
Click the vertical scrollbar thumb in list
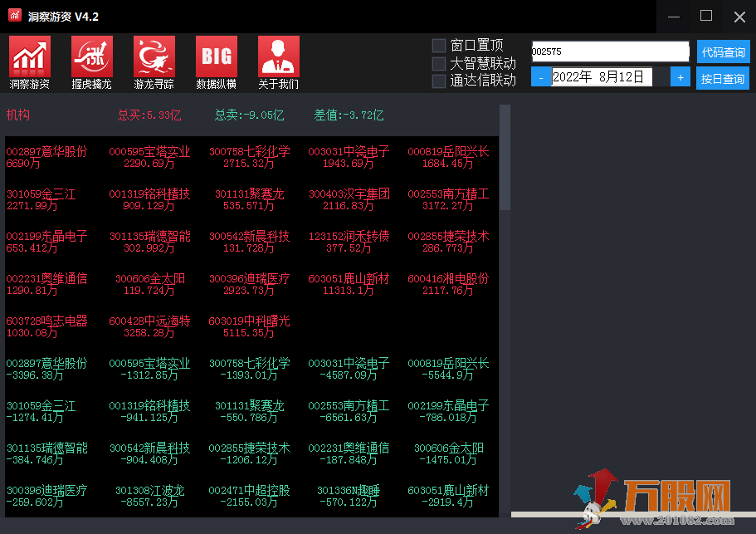point(505,157)
